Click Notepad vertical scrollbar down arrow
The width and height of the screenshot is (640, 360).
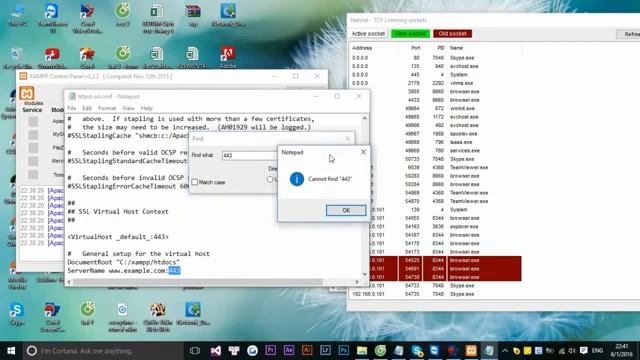pyautogui.click(x=364, y=274)
